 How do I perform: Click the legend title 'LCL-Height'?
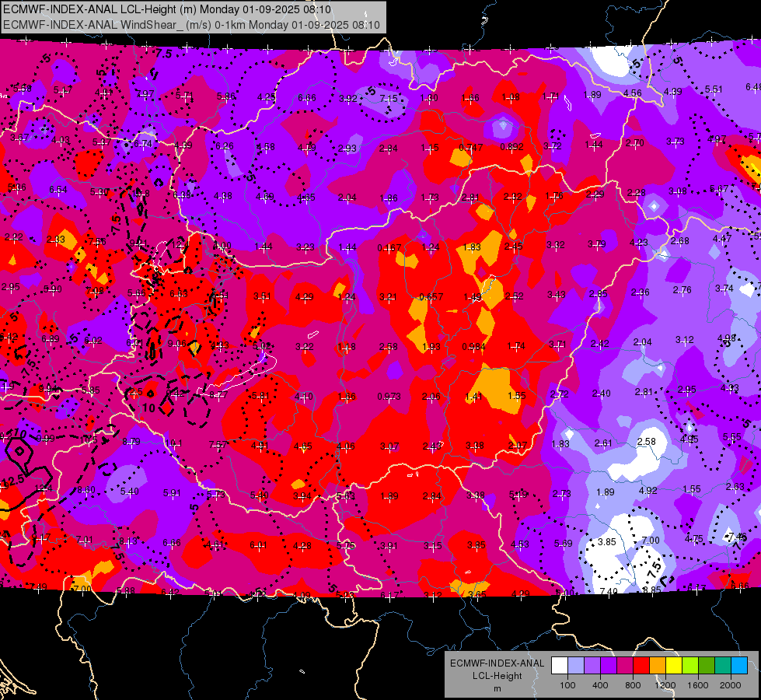(x=497, y=676)
